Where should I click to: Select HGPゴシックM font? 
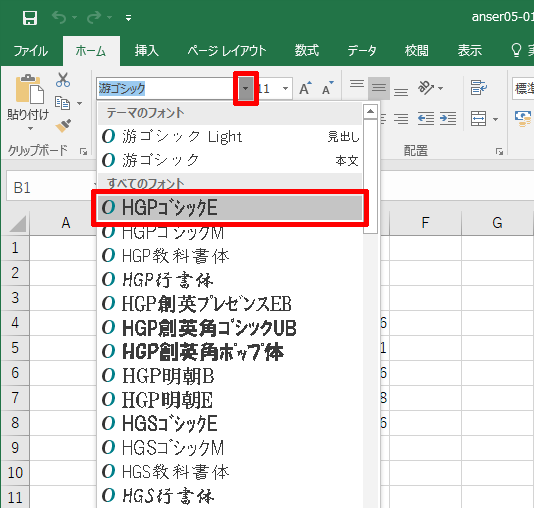pyautogui.click(x=230, y=233)
